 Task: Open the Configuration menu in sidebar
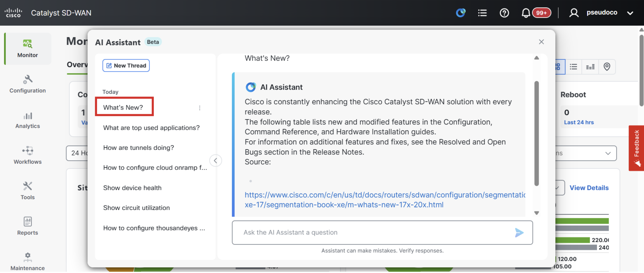[27, 84]
